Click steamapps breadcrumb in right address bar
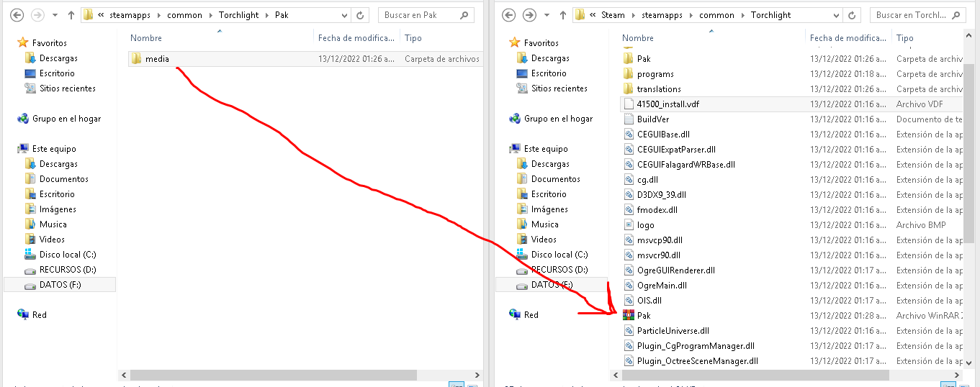980x387 pixels. point(662,15)
